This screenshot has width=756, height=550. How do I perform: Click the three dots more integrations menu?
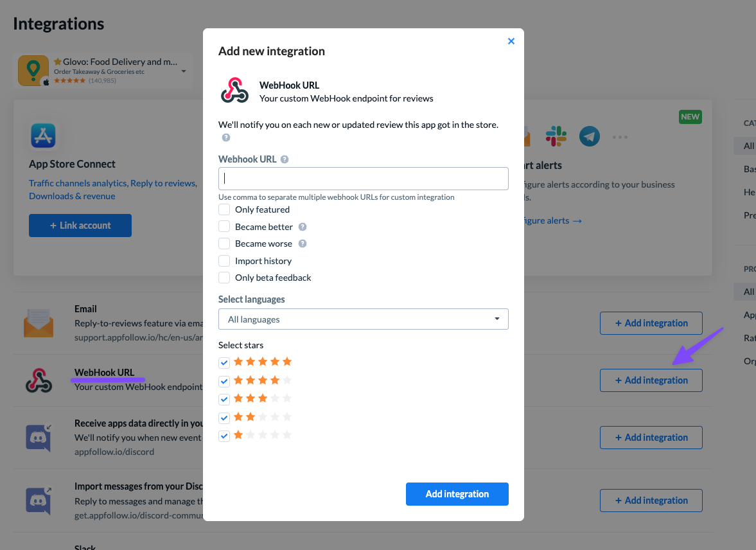tap(620, 137)
